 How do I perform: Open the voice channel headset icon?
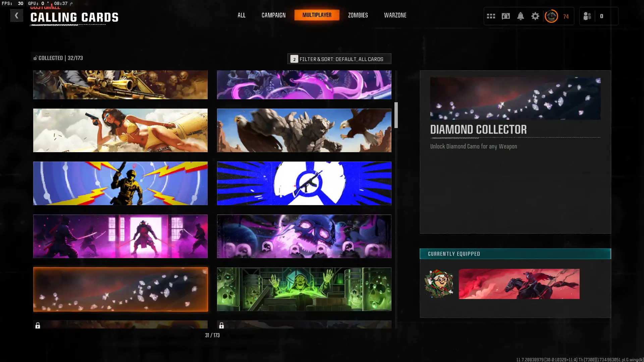(505, 16)
